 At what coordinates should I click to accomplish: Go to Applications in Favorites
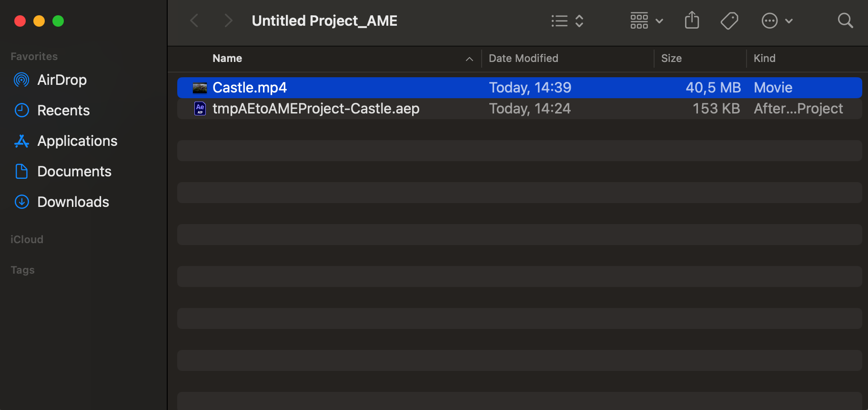tap(77, 141)
